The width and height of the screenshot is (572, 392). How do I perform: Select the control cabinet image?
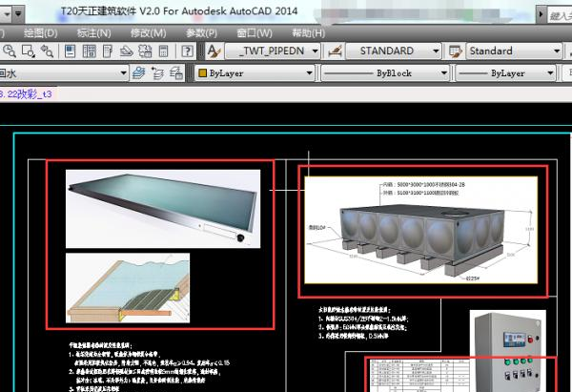point(508,351)
